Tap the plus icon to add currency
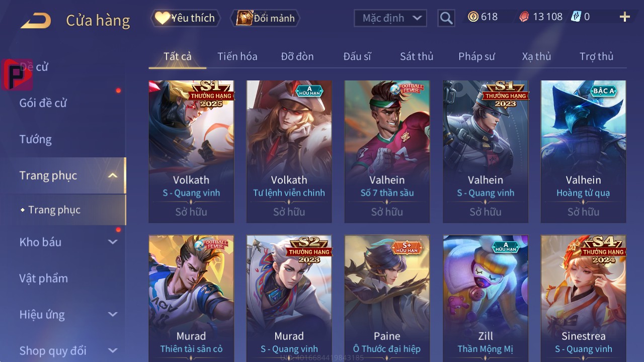 (625, 17)
